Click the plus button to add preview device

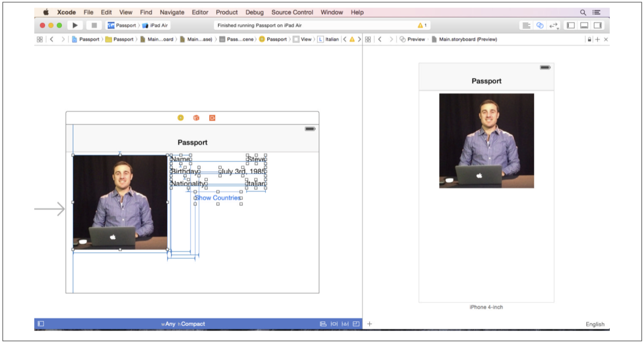[370, 324]
